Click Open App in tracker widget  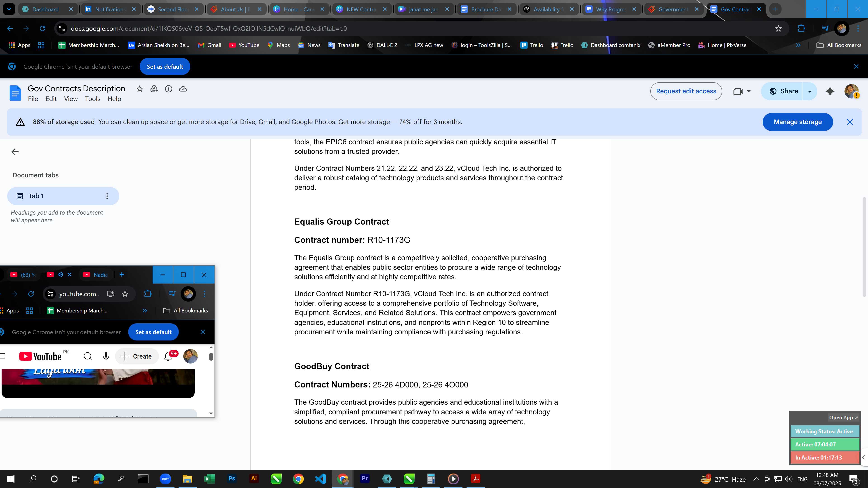(843, 418)
